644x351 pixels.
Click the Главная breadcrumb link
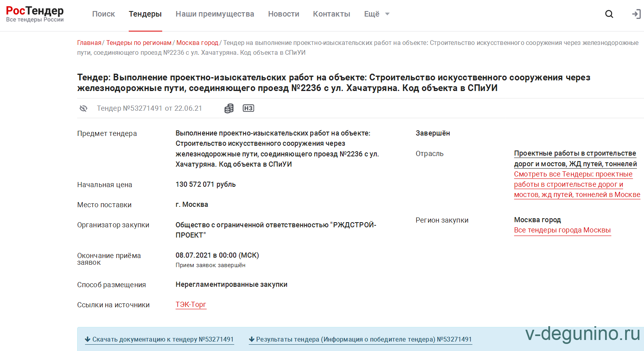(x=89, y=43)
